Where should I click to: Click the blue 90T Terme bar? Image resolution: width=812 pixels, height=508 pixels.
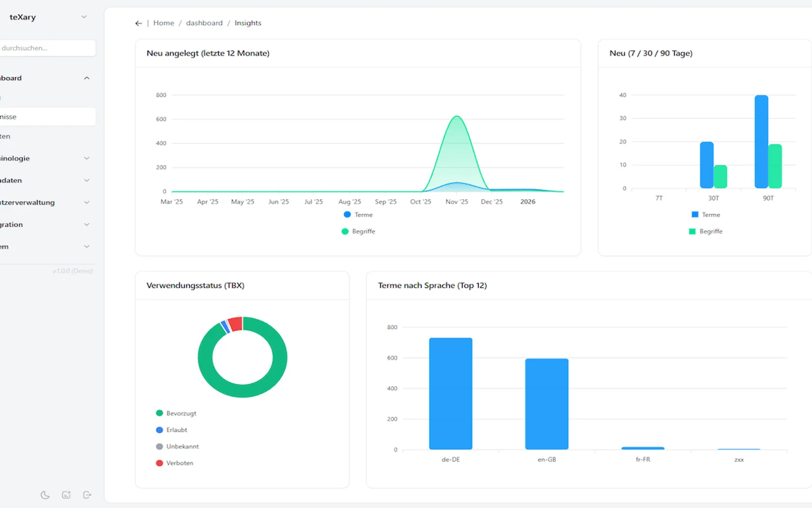point(761,142)
